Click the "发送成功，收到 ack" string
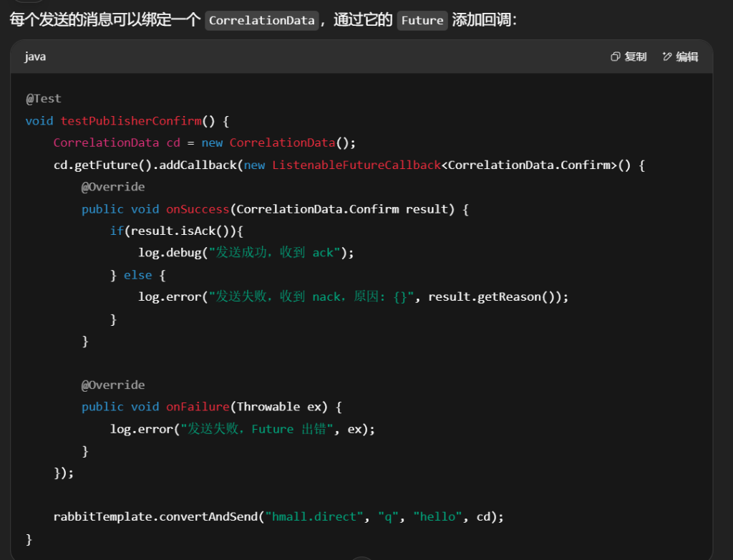The height and width of the screenshot is (560, 733). [x=275, y=253]
